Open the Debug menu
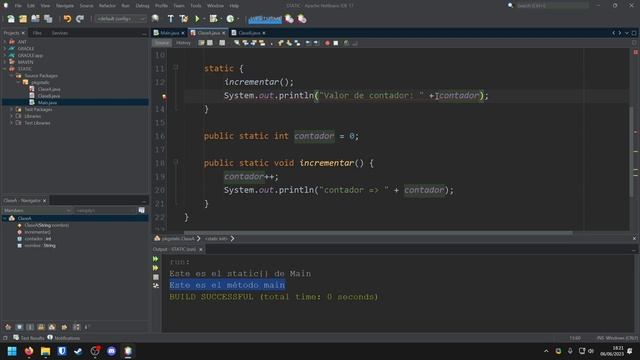Viewport: 640px width, 360px height. pos(142,6)
